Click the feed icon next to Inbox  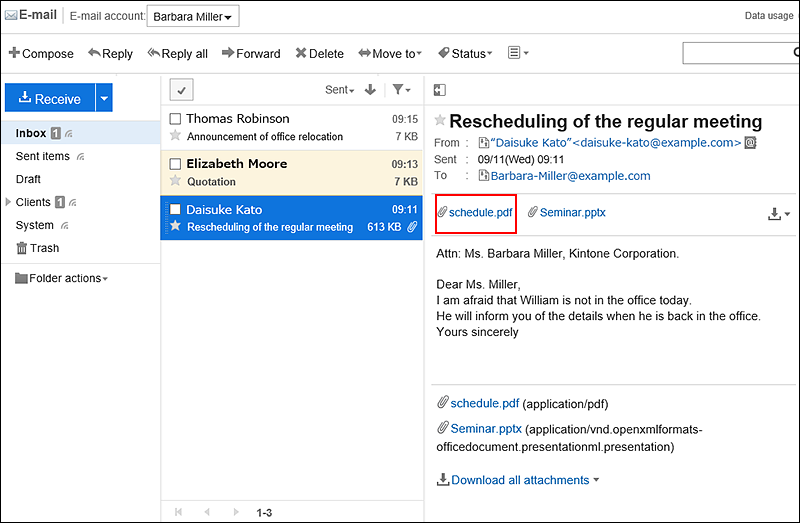(x=69, y=134)
